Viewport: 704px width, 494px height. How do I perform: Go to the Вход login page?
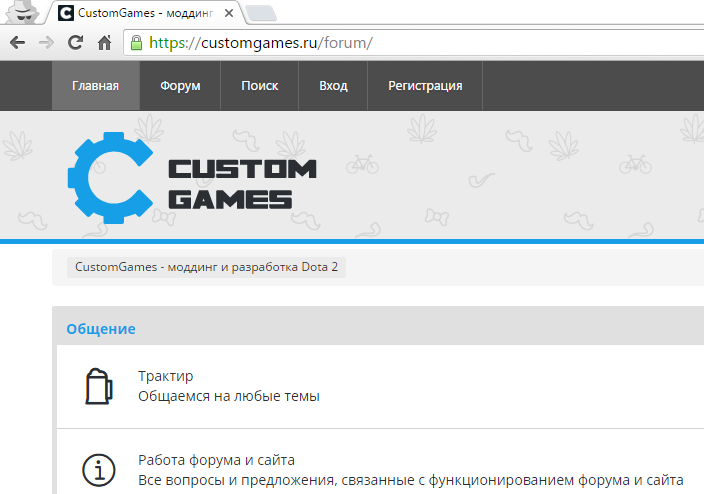333,86
